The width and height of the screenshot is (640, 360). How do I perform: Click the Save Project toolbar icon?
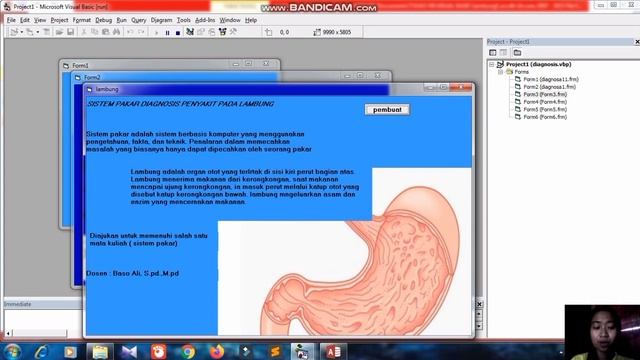pos(71,32)
